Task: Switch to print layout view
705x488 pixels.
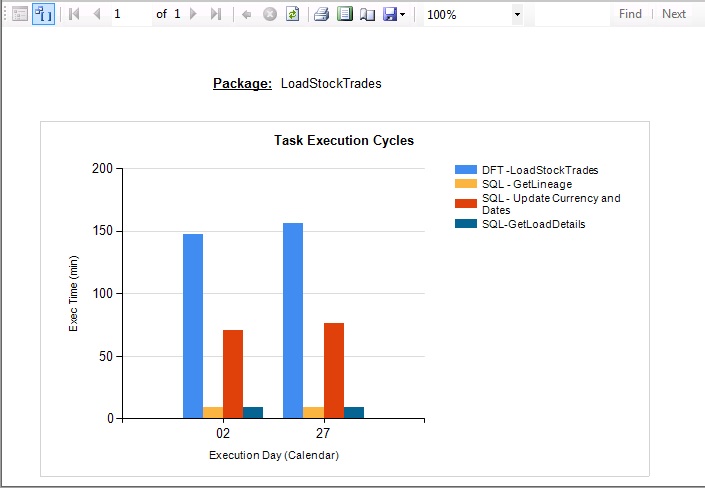Action: [344, 14]
